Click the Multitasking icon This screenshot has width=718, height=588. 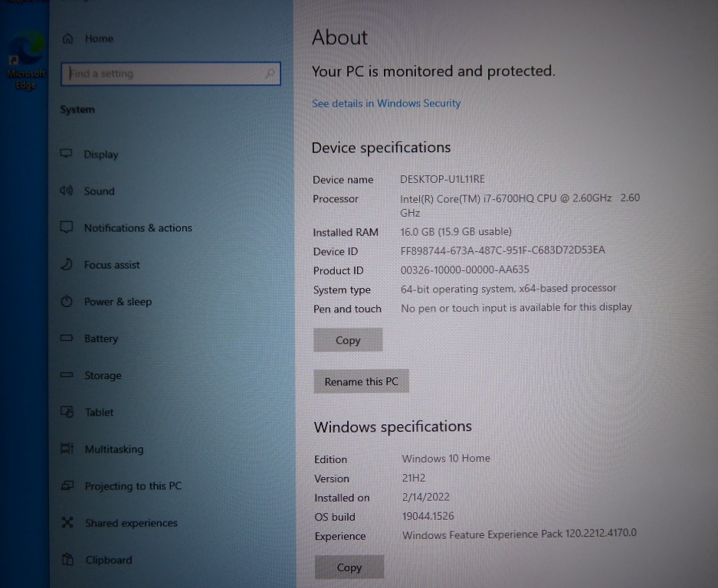(67, 449)
